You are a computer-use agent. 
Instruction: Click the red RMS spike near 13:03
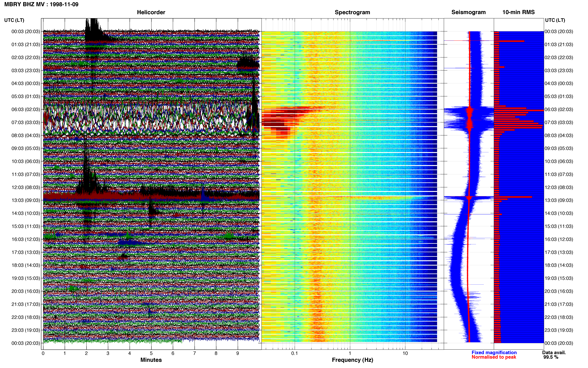513,197
